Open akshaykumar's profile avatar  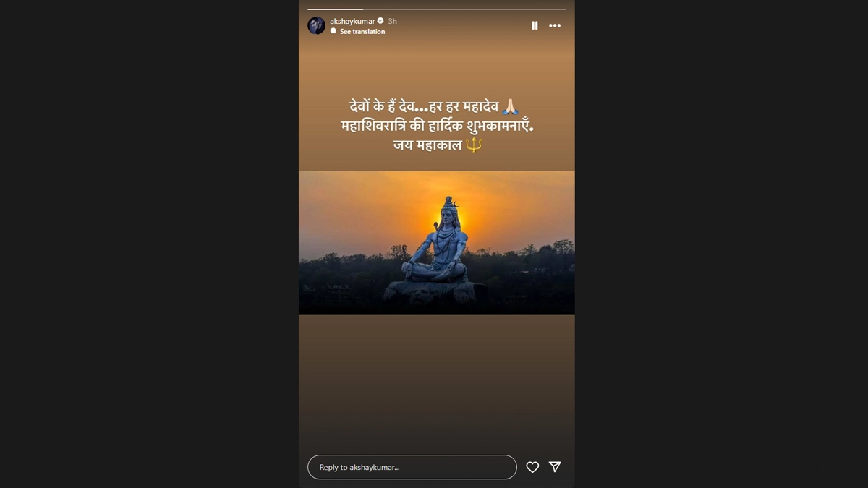click(x=316, y=25)
